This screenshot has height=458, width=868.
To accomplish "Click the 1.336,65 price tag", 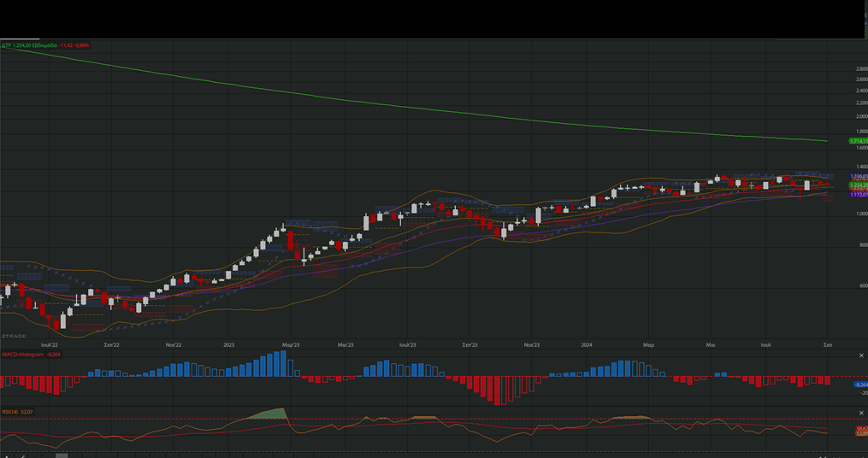I will tap(859, 177).
